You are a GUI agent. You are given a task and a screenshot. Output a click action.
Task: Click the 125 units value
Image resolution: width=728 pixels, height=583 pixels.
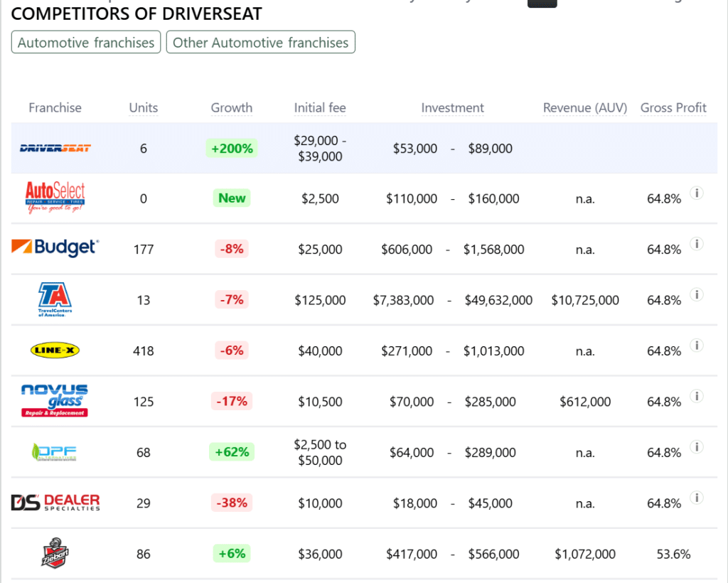(x=144, y=402)
